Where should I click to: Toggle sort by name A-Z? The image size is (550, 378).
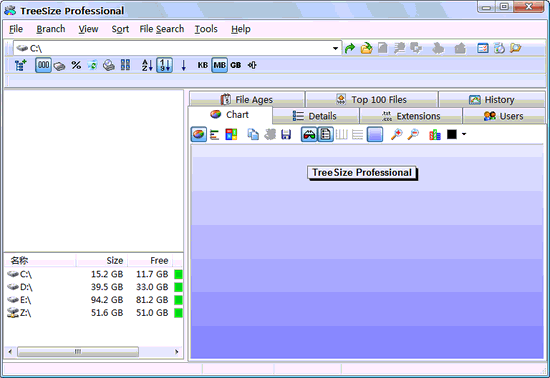(147, 65)
